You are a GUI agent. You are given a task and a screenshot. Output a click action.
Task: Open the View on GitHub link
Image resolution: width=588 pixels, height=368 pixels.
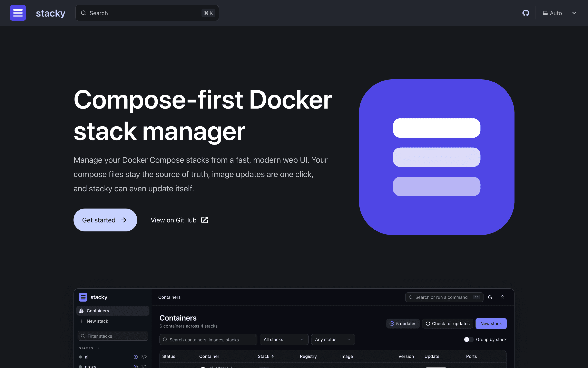(x=179, y=220)
